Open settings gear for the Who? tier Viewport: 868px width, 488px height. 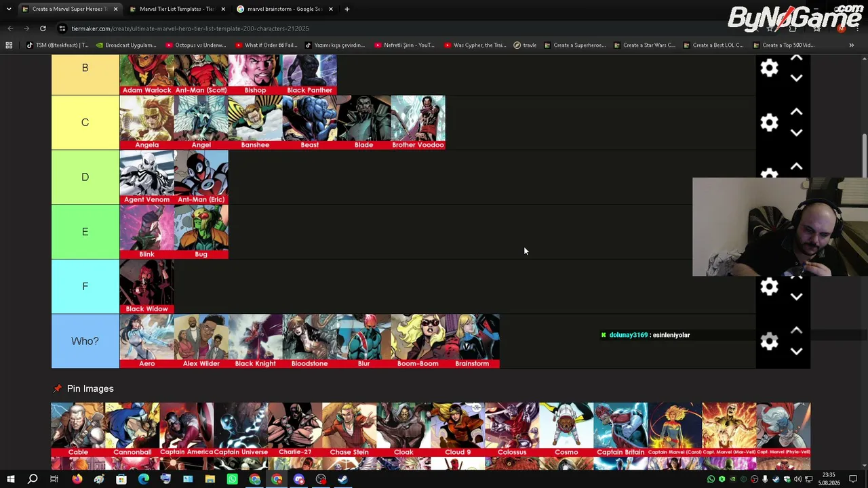pos(769,342)
